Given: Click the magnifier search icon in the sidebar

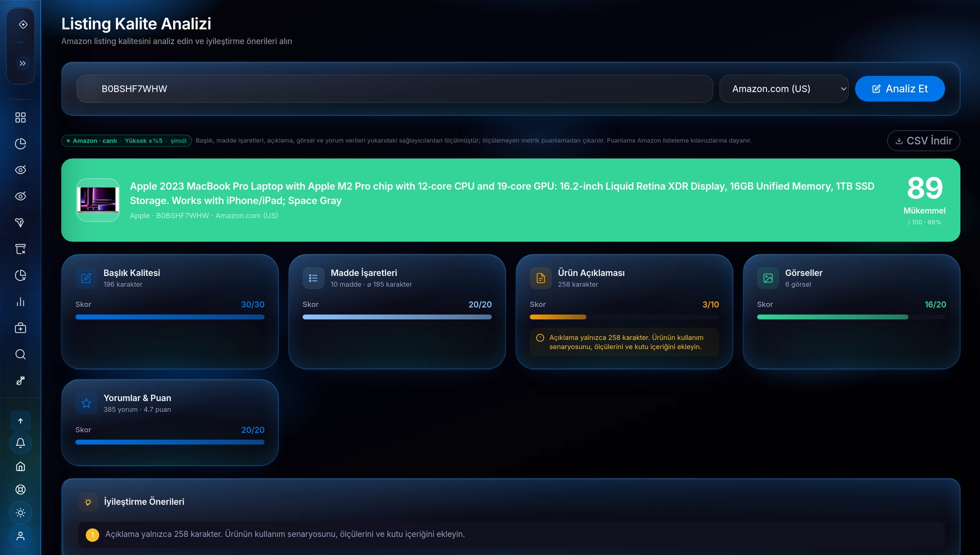Looking at the screenshot, I should click(x=20, y=354).
